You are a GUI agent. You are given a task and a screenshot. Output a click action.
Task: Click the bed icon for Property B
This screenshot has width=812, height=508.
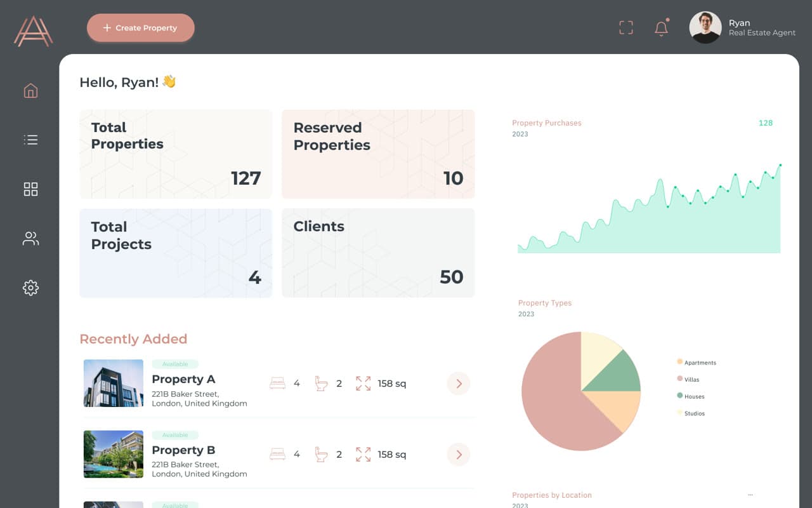pyautogui.click(x=277, y=455)
